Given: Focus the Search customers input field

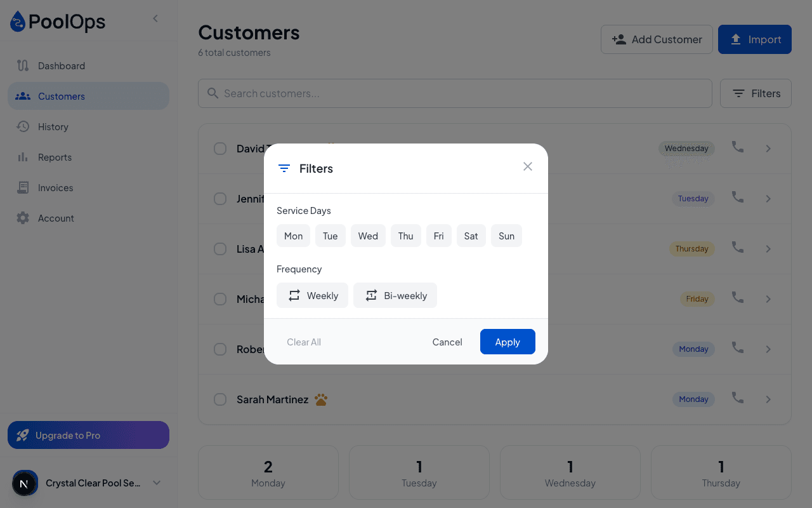Looking at the screenshot, I should 455,93.
